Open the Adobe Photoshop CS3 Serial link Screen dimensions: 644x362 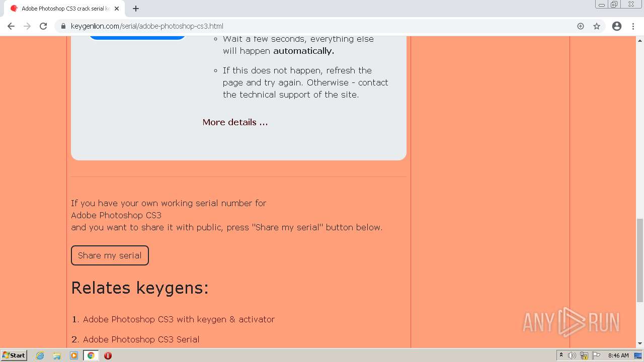tap(141, 339)
